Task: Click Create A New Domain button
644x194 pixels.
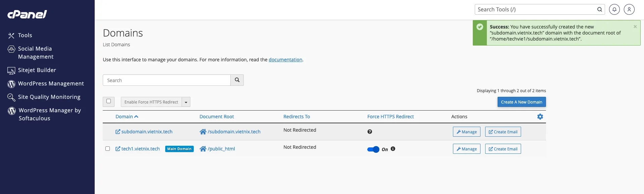Action: tap(521, 102)
